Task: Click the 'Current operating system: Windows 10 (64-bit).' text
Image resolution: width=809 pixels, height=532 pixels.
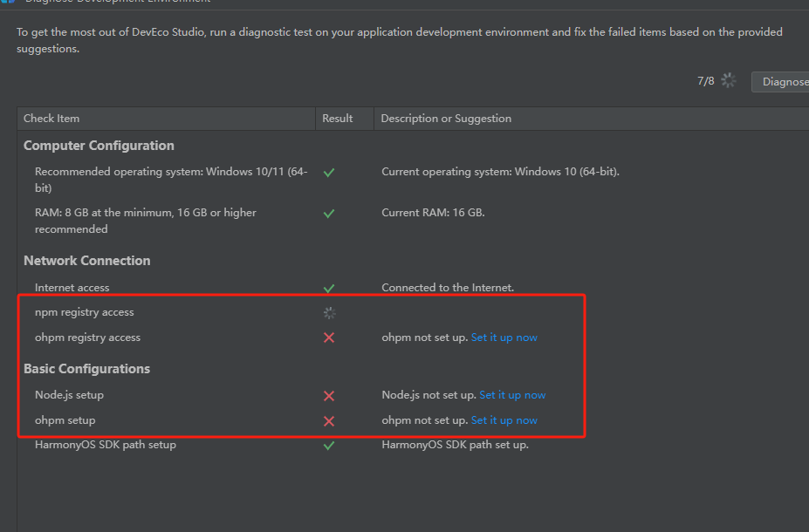Action: 500,172
